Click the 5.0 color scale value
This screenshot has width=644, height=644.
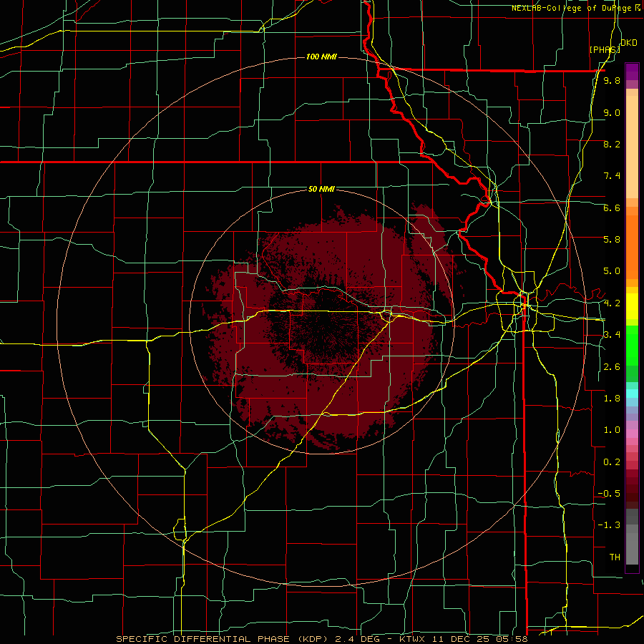612,271
